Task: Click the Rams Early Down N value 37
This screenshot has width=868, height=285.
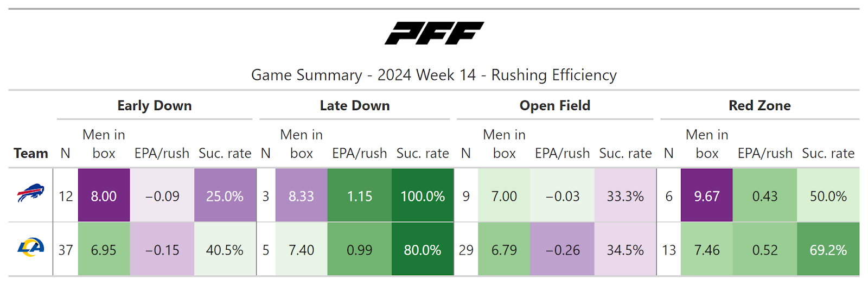Action: pos(66,250)
